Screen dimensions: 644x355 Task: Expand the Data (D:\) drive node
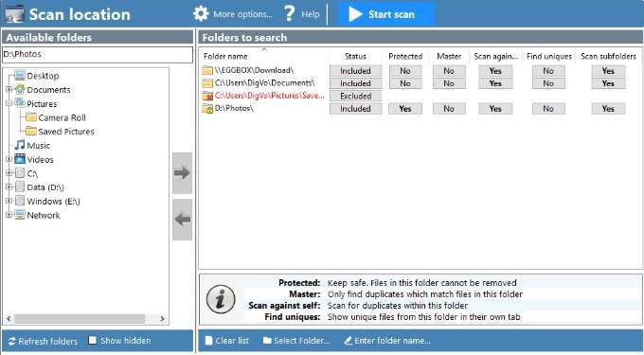click(x=9, y=186)
